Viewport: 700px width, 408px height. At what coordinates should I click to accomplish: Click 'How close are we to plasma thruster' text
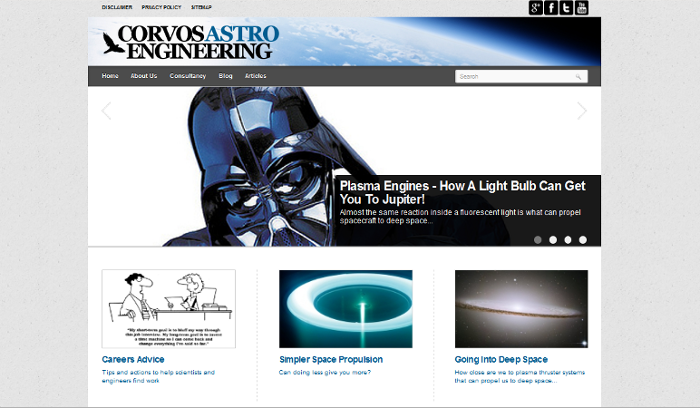(520, 376)
